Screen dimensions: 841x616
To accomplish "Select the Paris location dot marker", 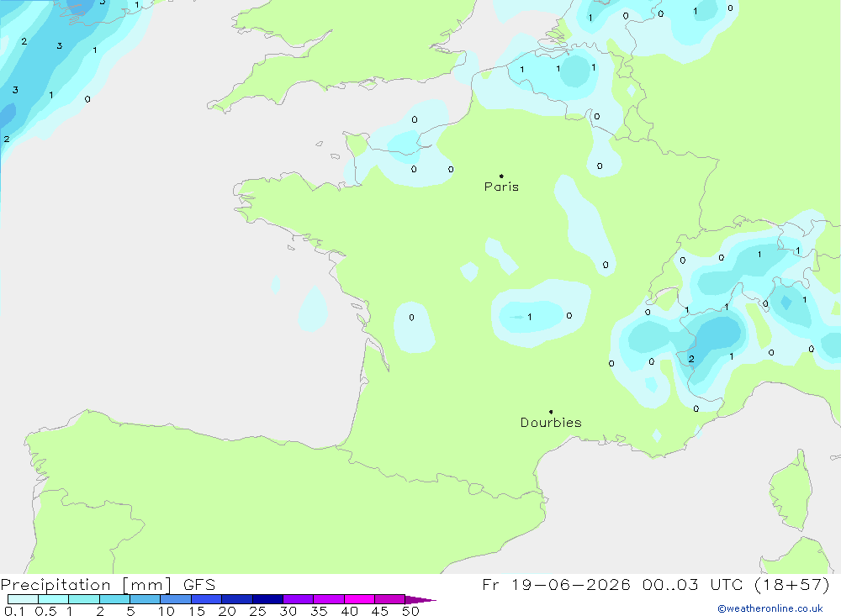I will pos(501,176).
